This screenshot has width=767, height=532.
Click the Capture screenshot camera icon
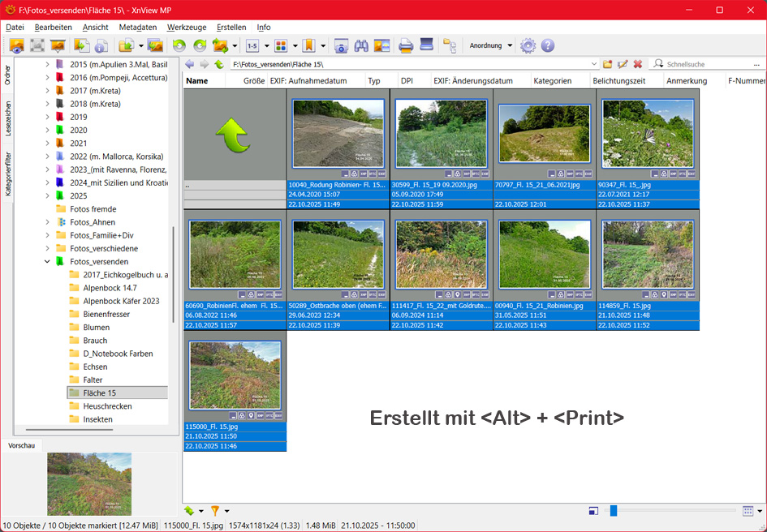341,45
